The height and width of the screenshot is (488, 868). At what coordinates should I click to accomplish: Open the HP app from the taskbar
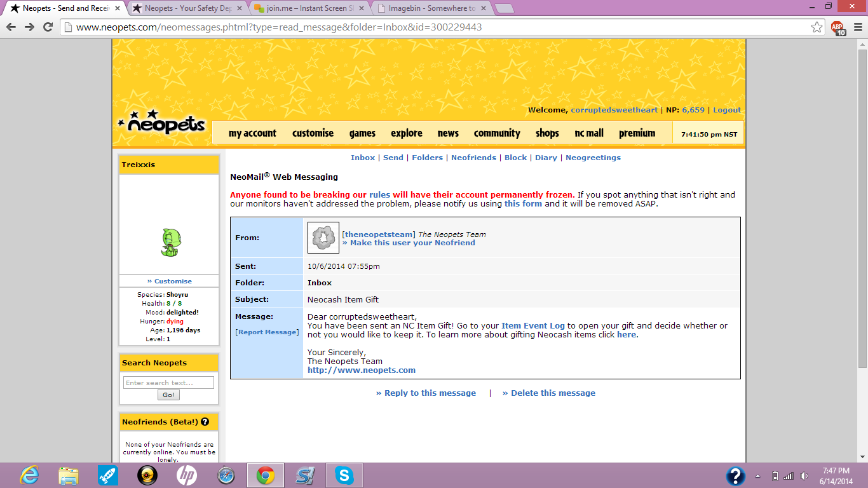click(186, 475)
